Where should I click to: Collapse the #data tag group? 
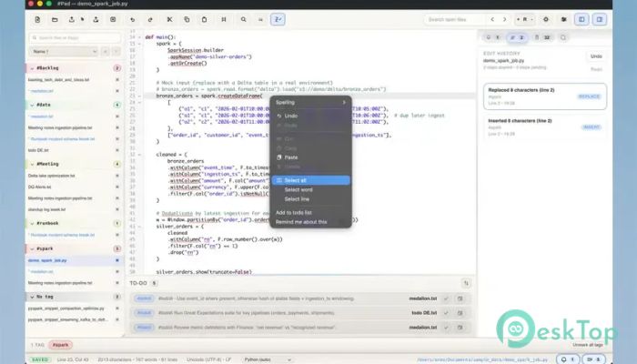pyautogui.click(x=32, y=105)
